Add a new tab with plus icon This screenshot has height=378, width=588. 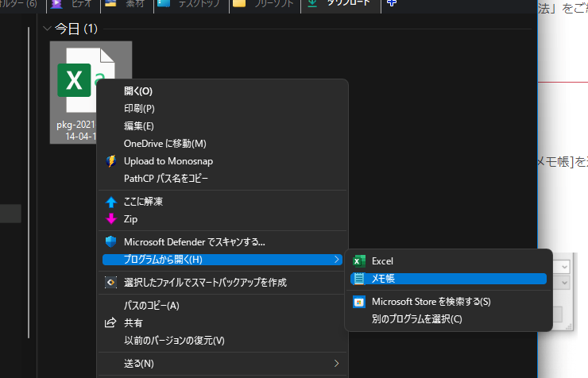392,3
